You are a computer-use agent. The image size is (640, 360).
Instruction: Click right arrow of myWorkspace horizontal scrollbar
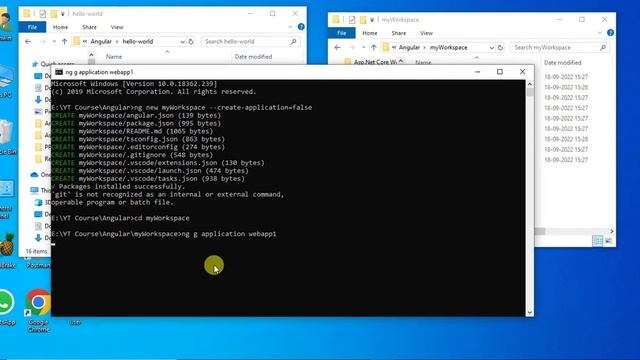tap(611, 231)
